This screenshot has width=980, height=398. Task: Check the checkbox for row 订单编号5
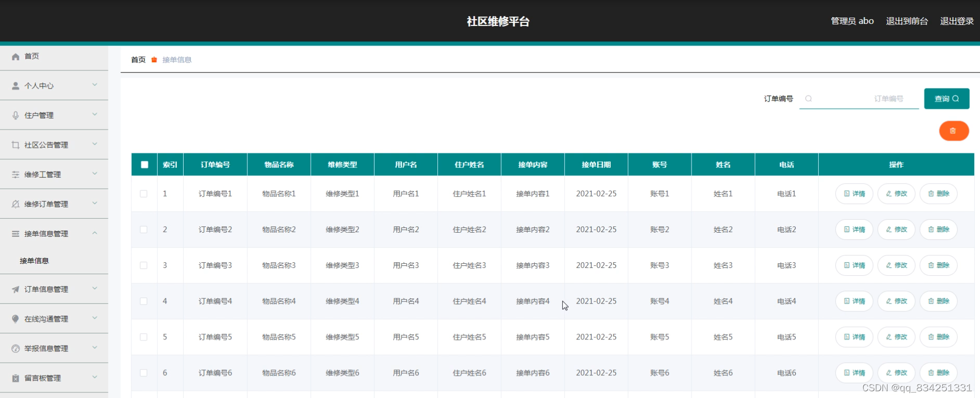pyautogui.click(x=144, y=337)
